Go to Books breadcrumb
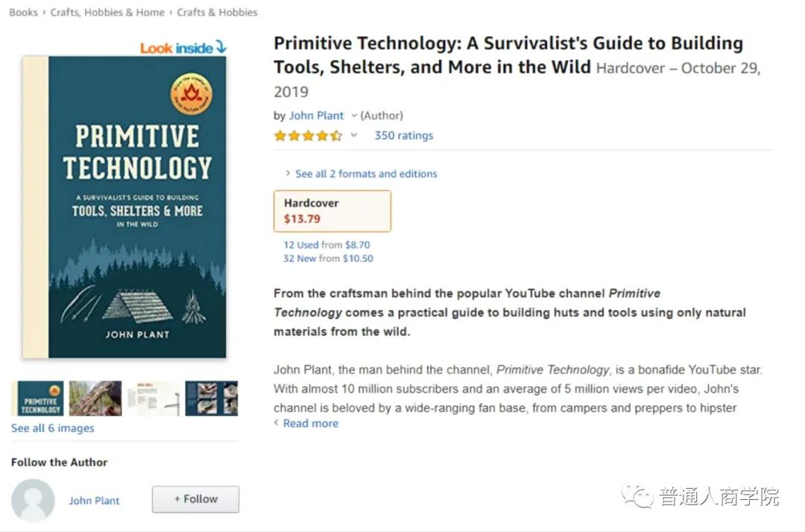The width and height of the screenshot is (805, 532). click(23, 13)
